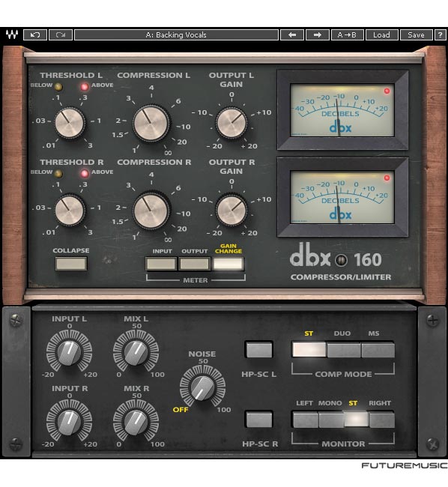Toggle the HP-SC R sidechain filter
Screen dimensions: 448x487
coord(259,420)
